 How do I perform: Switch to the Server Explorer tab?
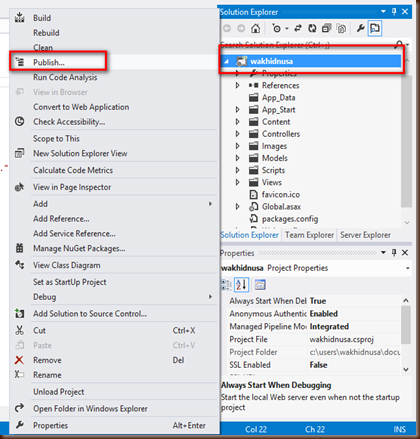pos(365,235)
